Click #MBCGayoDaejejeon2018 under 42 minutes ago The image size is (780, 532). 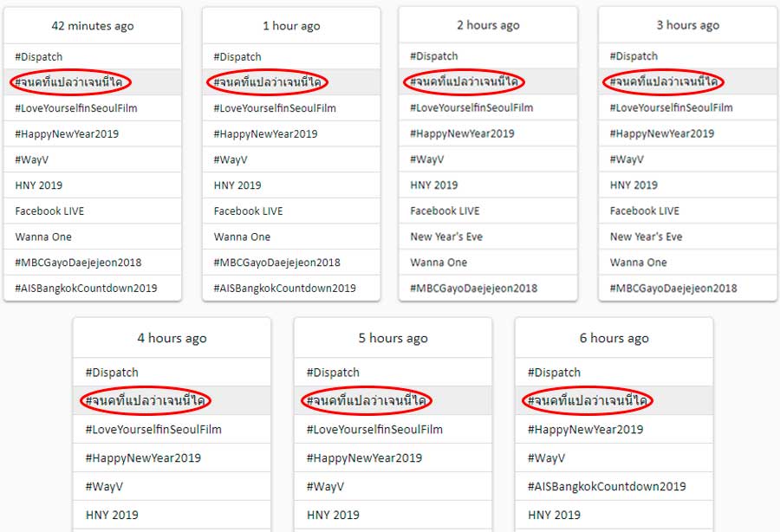(x=78, y=263)
